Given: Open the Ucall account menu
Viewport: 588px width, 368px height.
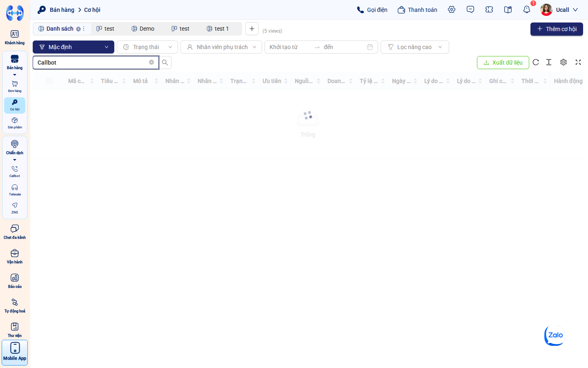Looking at the screenshot, I should pyautogui.click(x=559, y=10).
